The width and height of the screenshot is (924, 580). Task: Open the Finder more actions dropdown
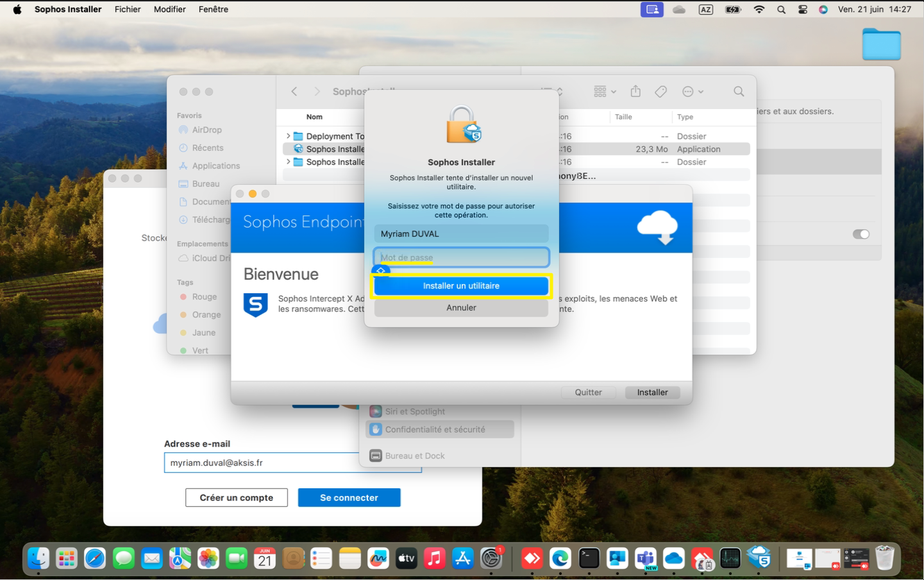(x=693, y=92)
